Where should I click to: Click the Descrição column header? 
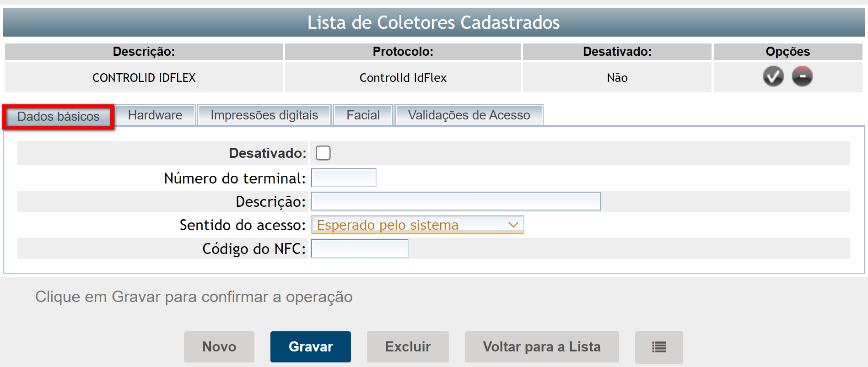click(144, 51)
